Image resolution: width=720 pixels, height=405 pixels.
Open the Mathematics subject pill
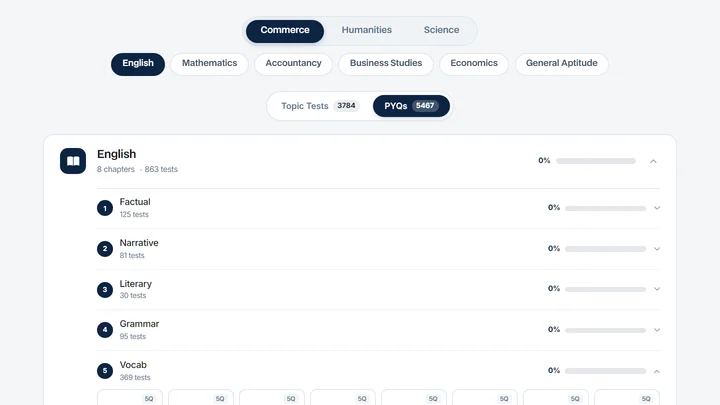pos(209,63)
